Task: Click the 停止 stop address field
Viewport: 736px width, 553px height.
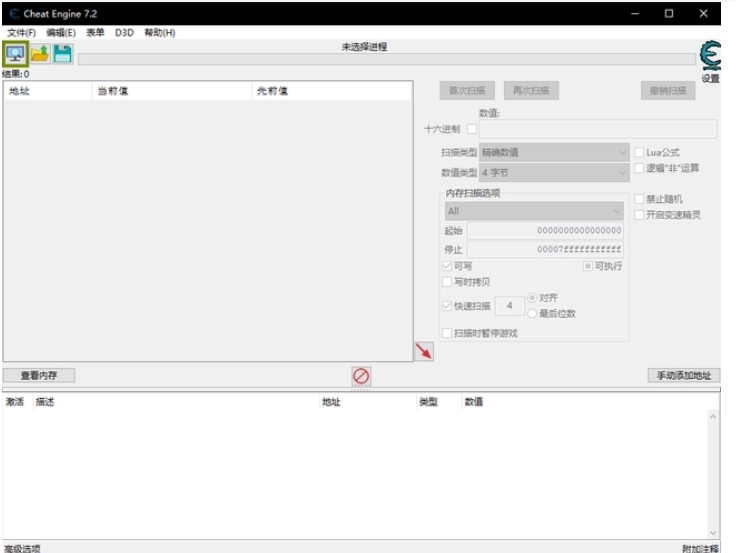Action: click(x=545, y=249)
